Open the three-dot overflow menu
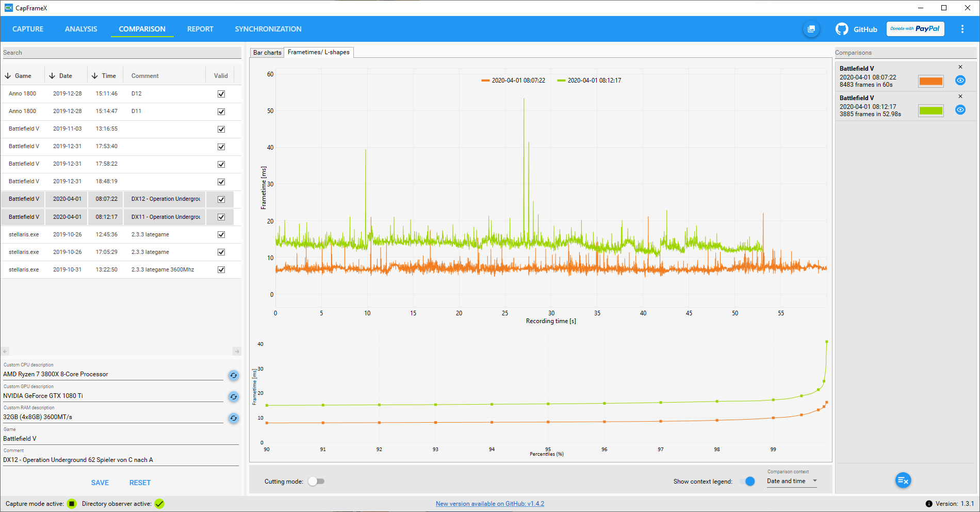Viewport: 980px width, 512px height. point(962,29)
